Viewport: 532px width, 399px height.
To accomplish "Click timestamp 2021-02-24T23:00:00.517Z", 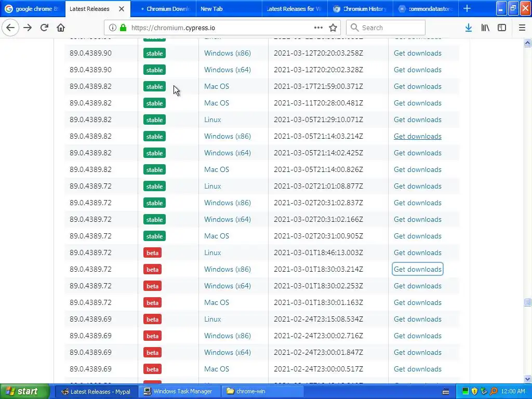I will 318,369.
